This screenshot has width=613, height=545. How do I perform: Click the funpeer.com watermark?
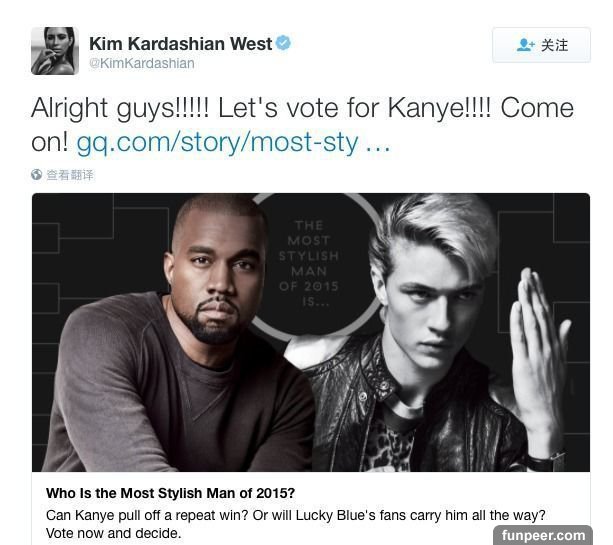click(x=543, y=535)
